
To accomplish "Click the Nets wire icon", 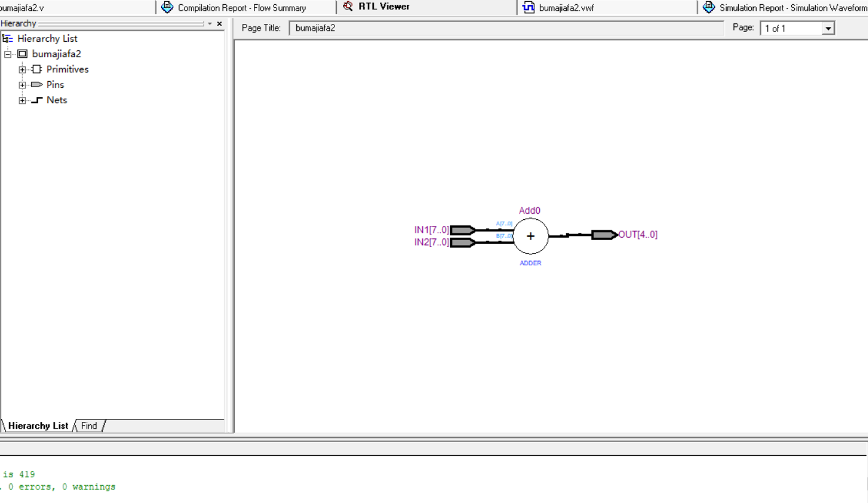I will pyautogui.click(x=37, y=100).
